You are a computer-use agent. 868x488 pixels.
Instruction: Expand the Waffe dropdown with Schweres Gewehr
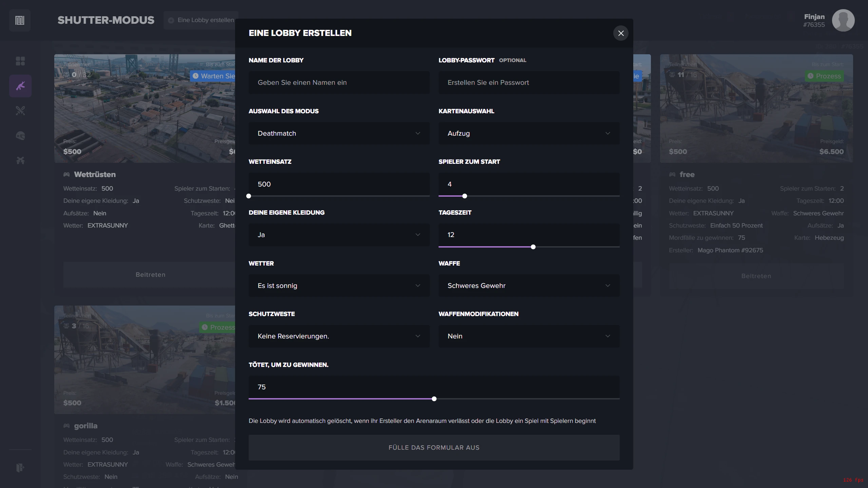[x=528, y=286]
